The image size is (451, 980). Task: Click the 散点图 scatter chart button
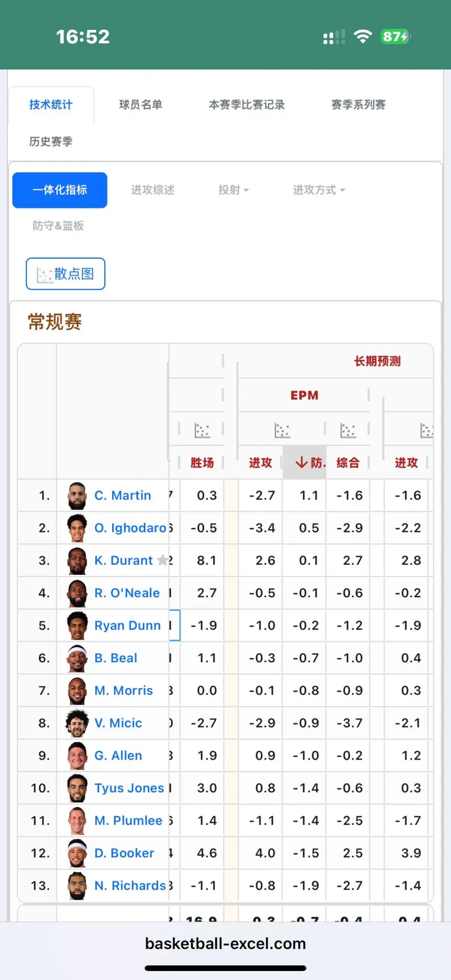click(65, 274)
